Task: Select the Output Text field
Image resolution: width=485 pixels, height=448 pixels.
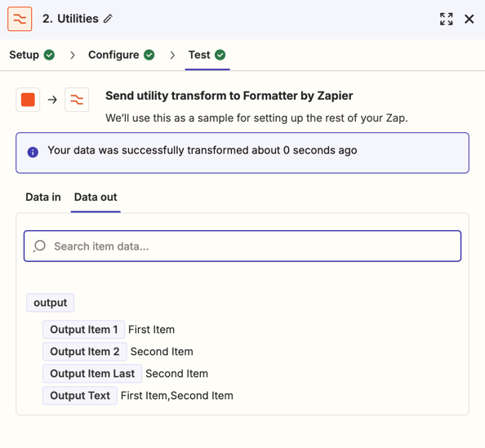Action: [80, 395]
